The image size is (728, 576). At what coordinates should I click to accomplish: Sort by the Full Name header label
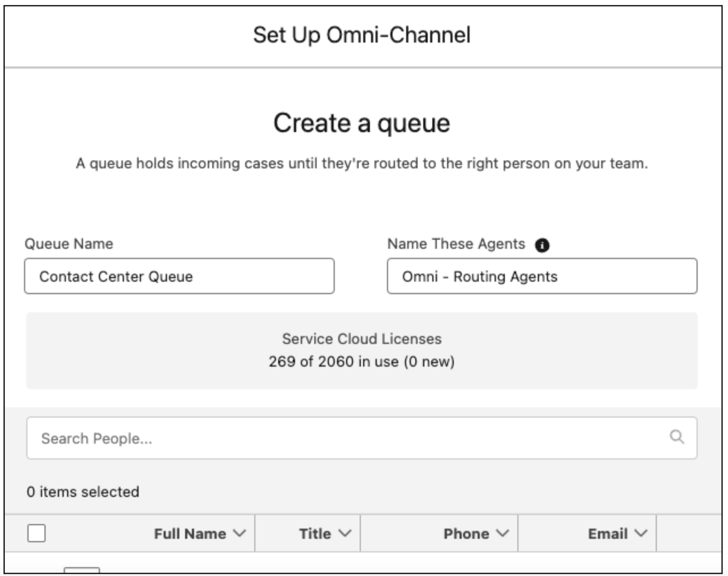[190, 533]
